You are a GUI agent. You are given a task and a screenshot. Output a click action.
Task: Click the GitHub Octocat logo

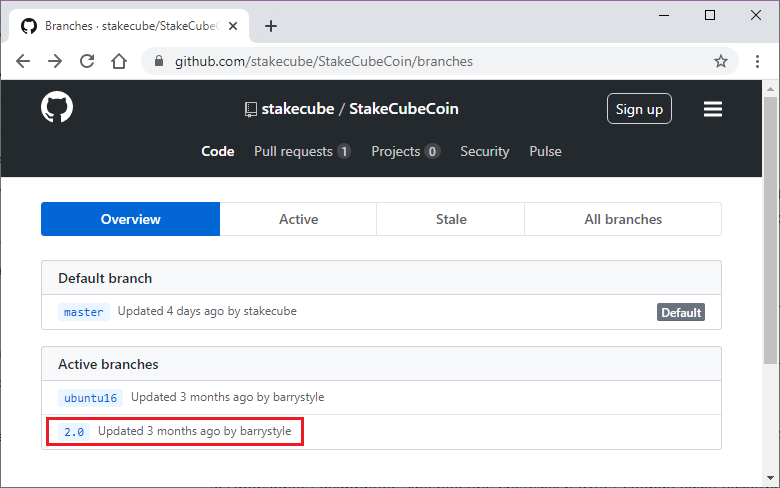click(57, 106)
